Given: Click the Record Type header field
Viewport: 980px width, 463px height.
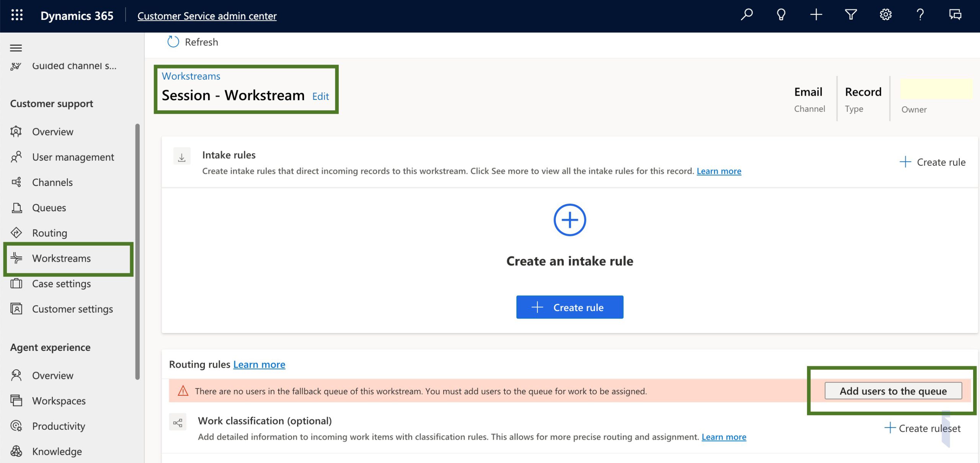Looking at the screenshot, I should [x=863, y=99].
